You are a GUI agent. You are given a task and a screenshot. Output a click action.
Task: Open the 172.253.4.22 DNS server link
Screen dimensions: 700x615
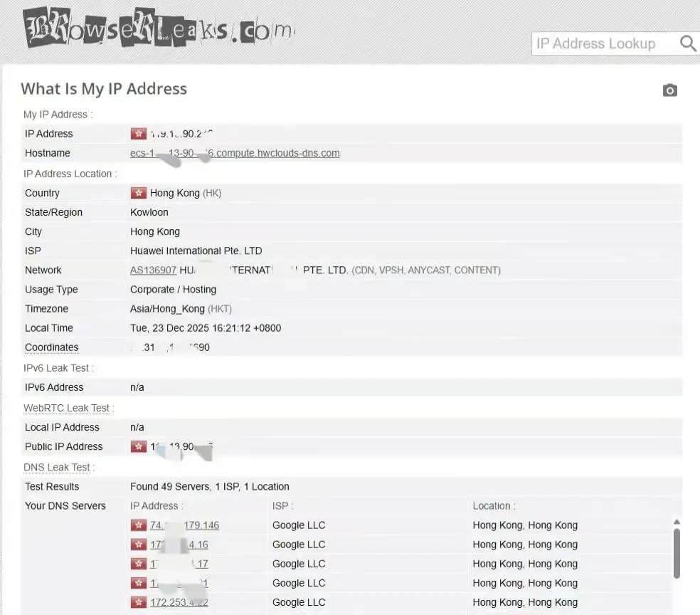tap(179, 602)
